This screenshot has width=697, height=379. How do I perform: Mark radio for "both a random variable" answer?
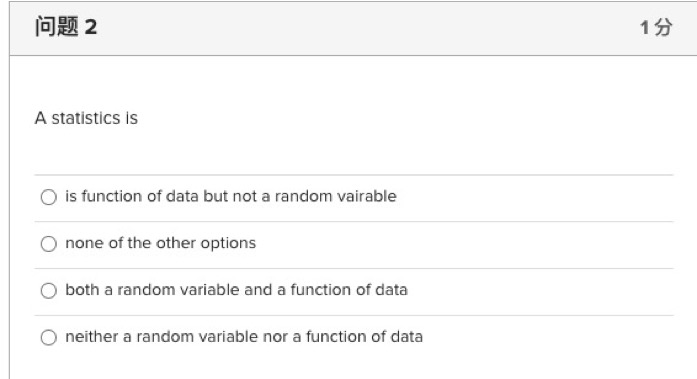(x=48, y=291)
